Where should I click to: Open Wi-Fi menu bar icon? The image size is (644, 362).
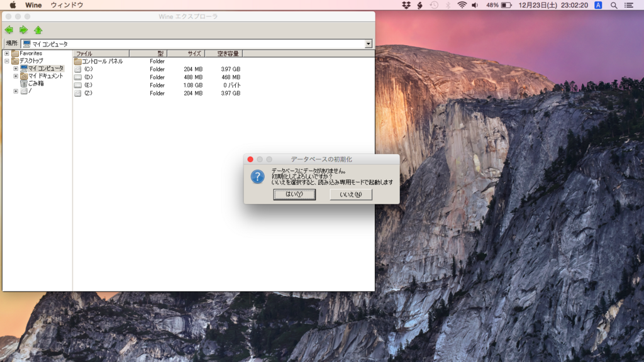tap(462, 5)
